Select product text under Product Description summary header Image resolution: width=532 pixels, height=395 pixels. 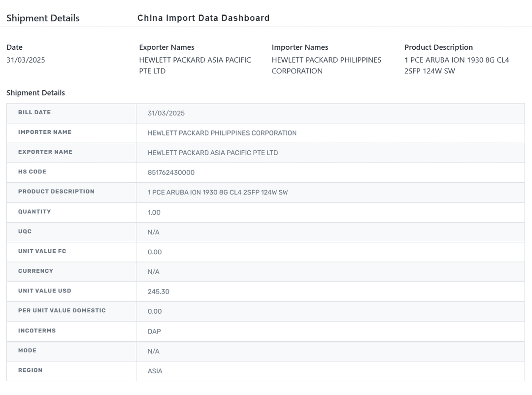pyautogui.click(x=456, y=66)
